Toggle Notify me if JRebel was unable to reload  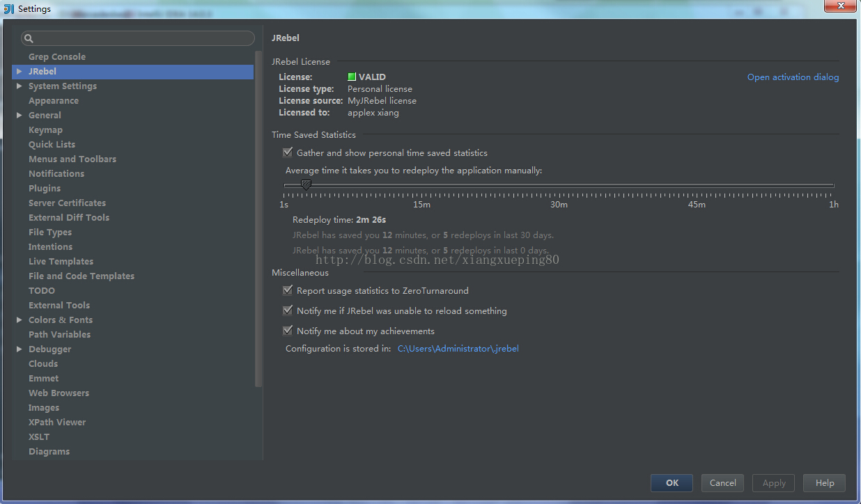(288, 310)
